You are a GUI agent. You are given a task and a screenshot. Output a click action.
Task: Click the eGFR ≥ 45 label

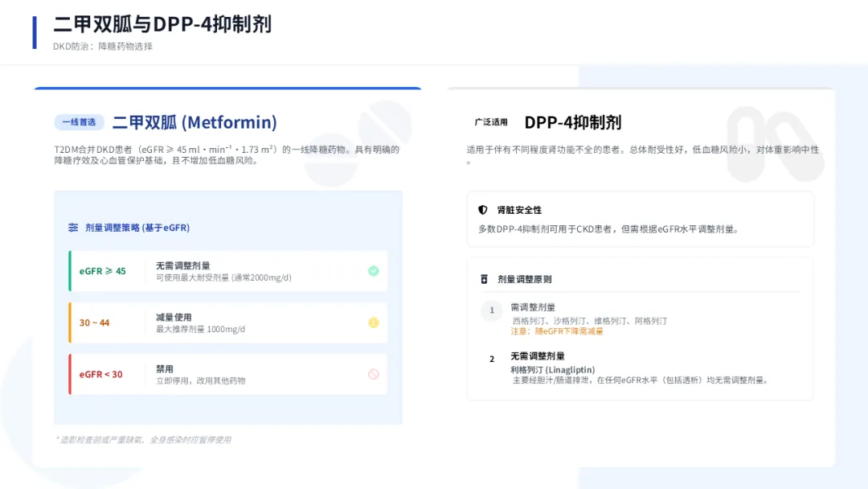click(102, 271)
